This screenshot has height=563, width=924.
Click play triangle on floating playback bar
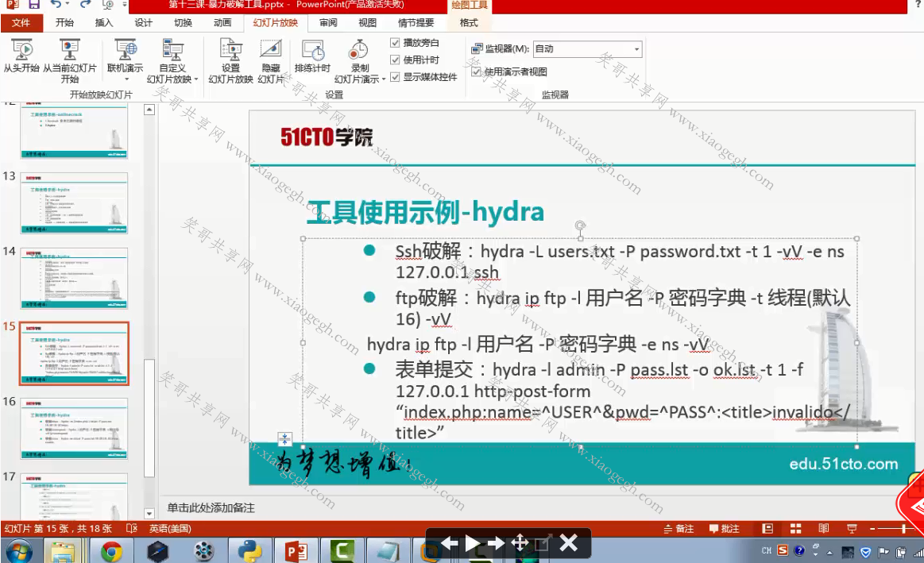point(472,542)
